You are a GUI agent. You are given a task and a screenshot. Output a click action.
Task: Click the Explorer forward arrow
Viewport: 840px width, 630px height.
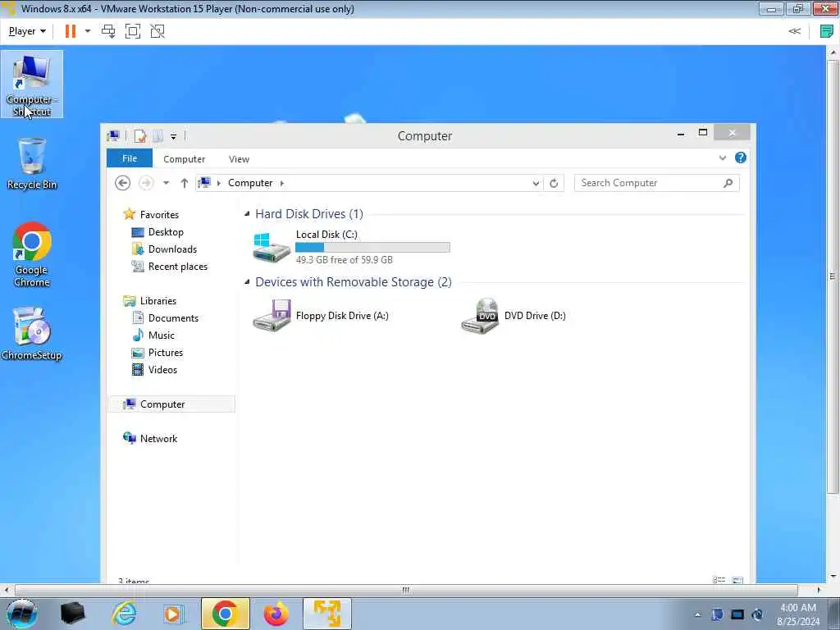point(146,183)
